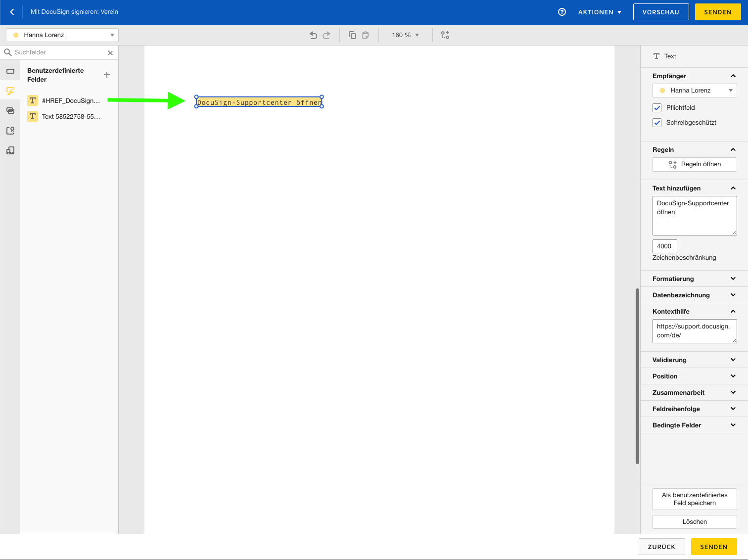Select the Standardfelder panel icon

coord(10,71)
